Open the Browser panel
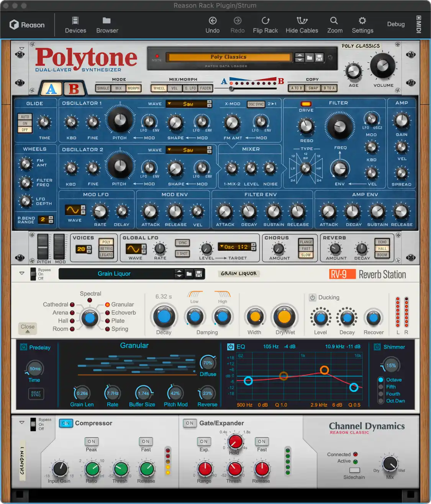 pos(107,25)
